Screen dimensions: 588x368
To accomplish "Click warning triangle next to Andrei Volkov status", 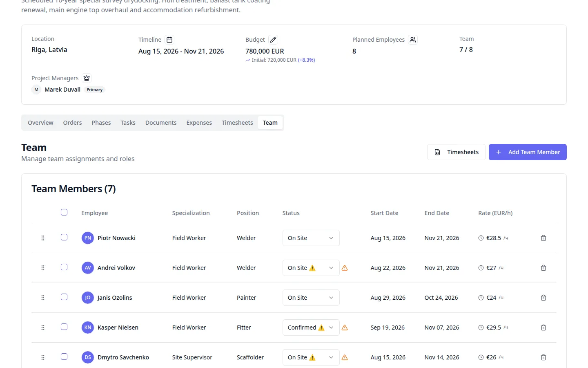I will 345,268.
